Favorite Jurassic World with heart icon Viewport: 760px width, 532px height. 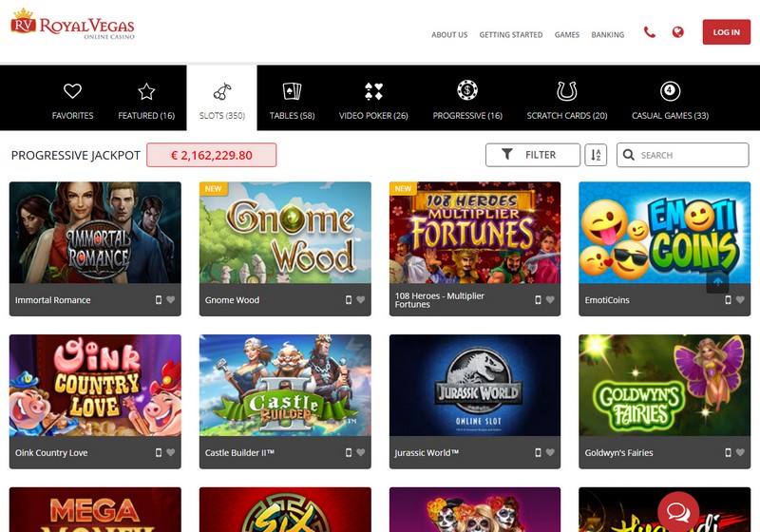[550, 452]
